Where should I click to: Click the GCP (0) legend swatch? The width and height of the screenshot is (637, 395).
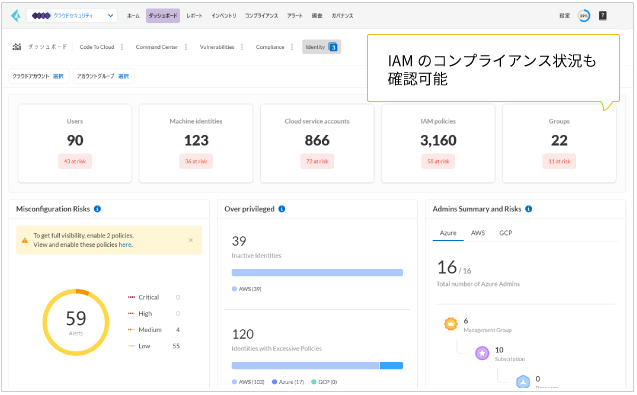coord(314,382)
